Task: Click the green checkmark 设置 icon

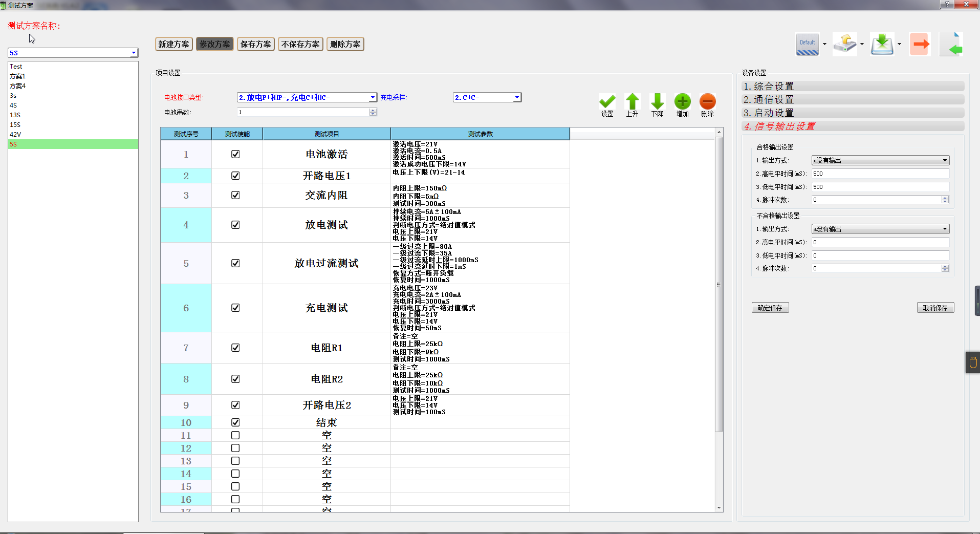Action: [x=607, y=102]
